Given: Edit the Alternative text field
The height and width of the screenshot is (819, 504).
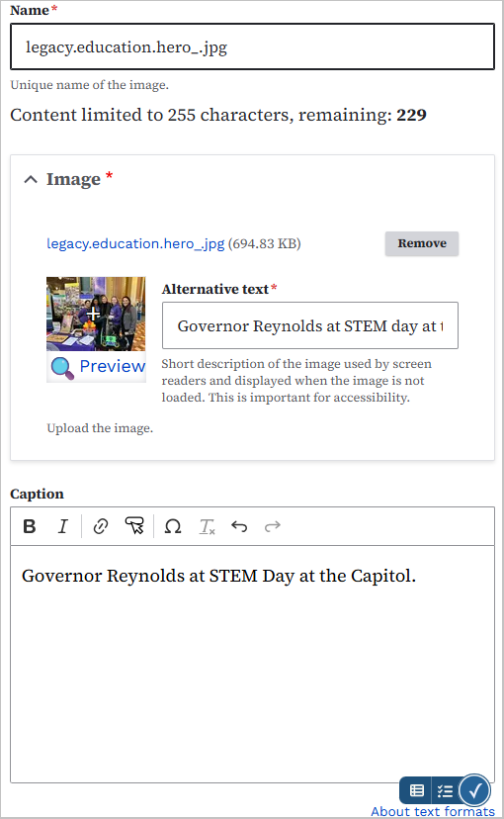Looking at the screenshot, I should click(x=310, y=325).
